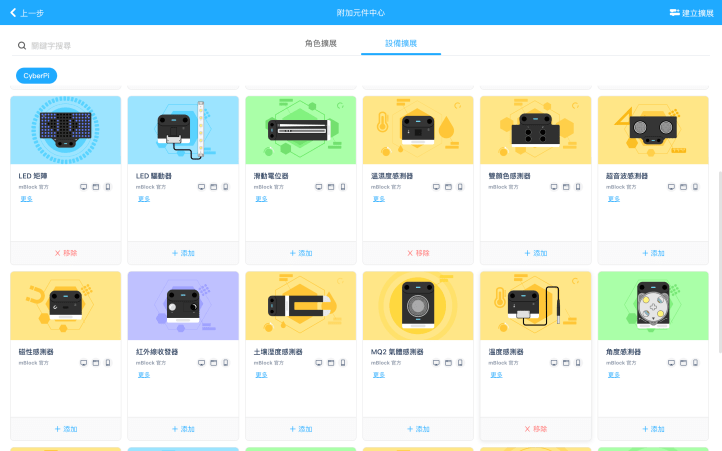Click the mobile platform icon on LED 矩陣 card
Viewport: 722px width, 451px height.
[108, 187]
